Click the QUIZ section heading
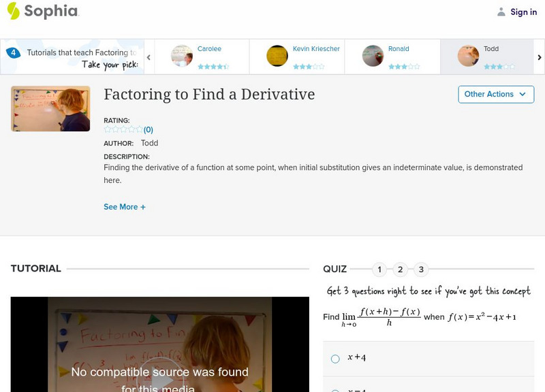 [x=334, y=269]
